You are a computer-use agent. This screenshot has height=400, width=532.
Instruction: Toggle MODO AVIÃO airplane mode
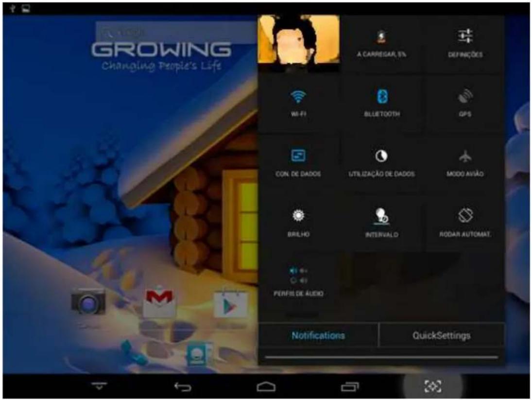point(465,163)
